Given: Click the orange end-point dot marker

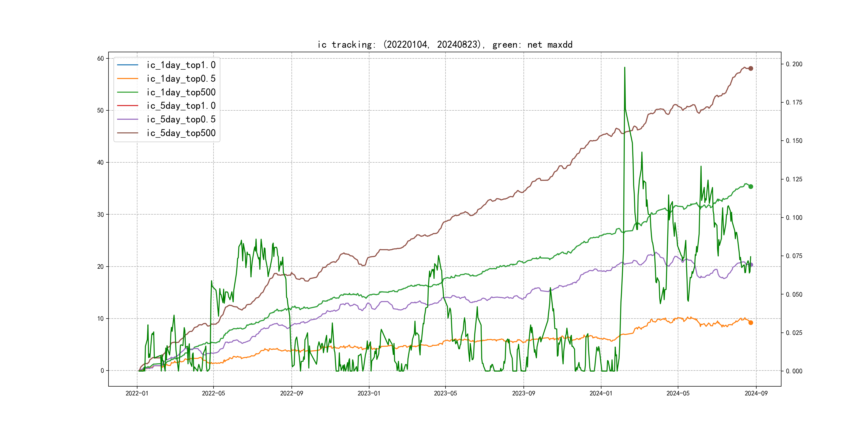Looking at the screenshot, I should pyautogui.click(x=751, y=323).
